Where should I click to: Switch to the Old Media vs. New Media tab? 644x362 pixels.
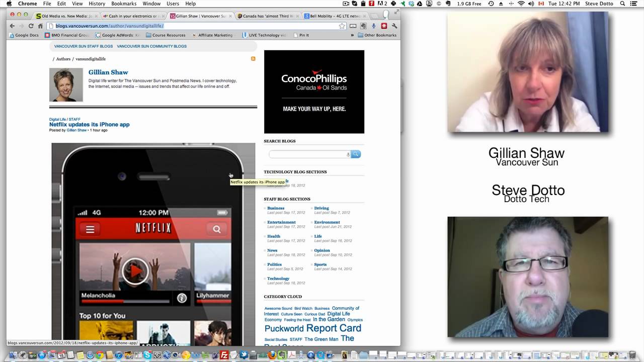(67, 16)
